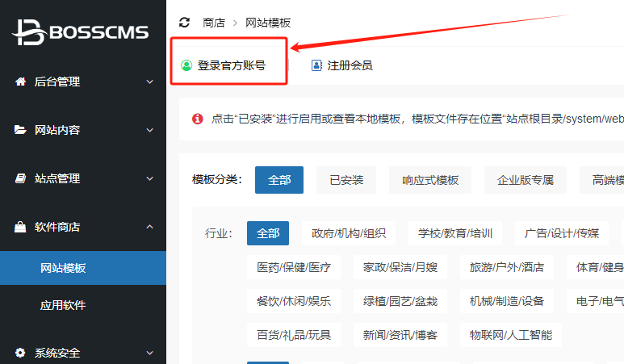Screen dimensions: 624x364
Task: Click the red info alert icon
Action: click(x=197, y=119)
